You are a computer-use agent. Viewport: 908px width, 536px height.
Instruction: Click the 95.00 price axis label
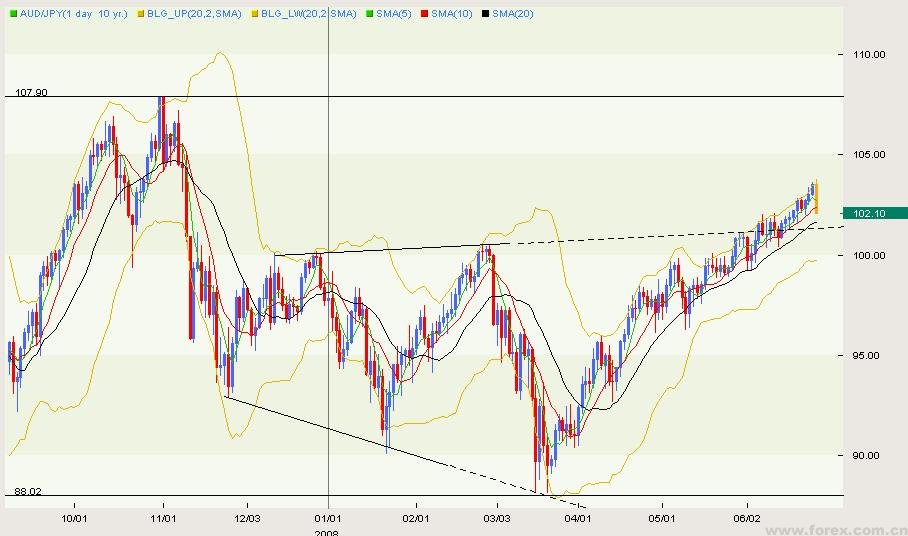pyautogui.click(x=866, y=355)
